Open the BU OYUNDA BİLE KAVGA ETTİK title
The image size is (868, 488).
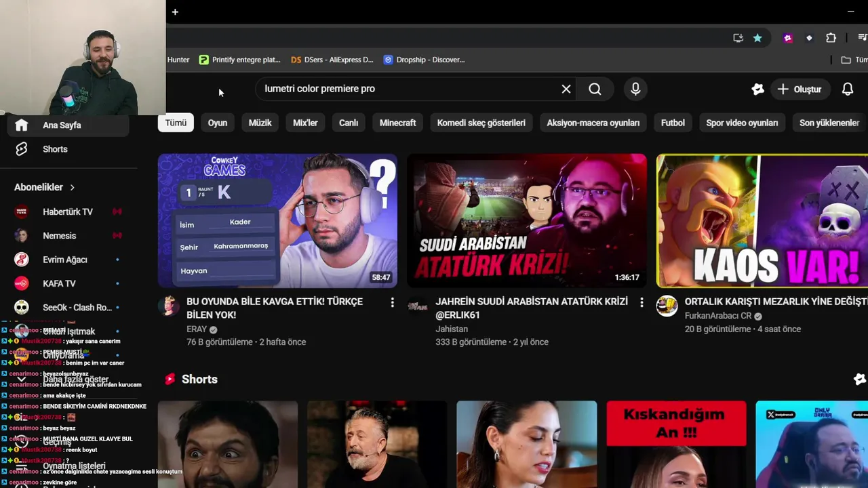275,308
